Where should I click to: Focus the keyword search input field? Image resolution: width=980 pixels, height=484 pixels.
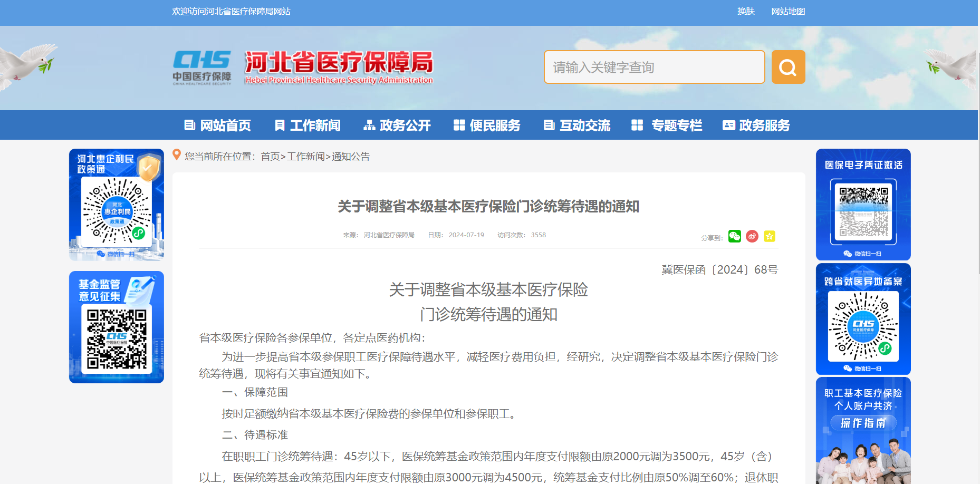[x=654, y=67]
